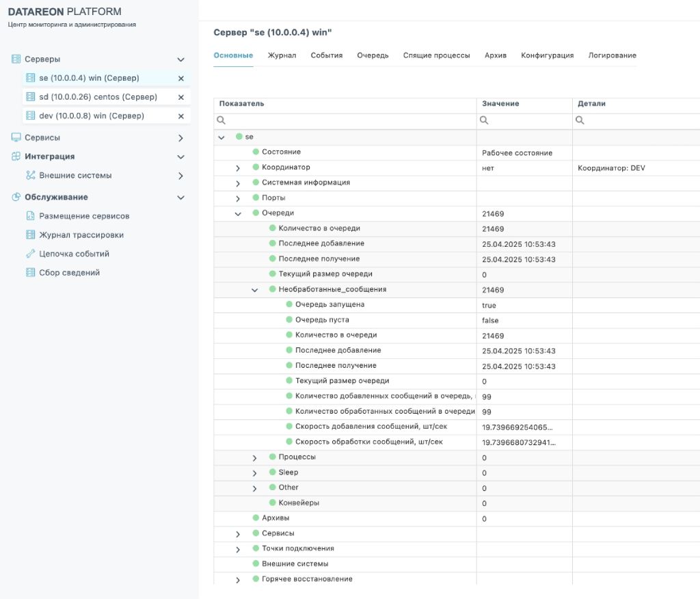This screenshot has width=700, height=599.
Task: Collapse the Необработанные_сообщения row
Action: coord(254,290)
